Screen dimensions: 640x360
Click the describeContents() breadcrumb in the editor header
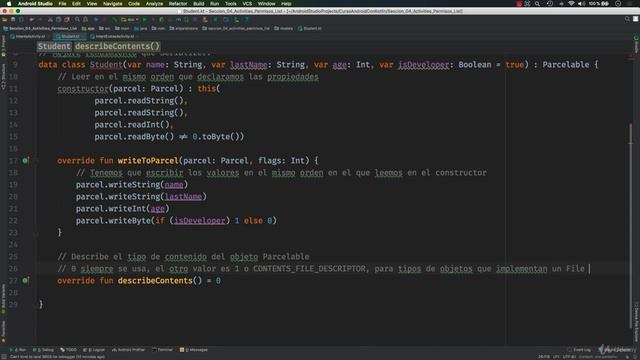(117, 46)
